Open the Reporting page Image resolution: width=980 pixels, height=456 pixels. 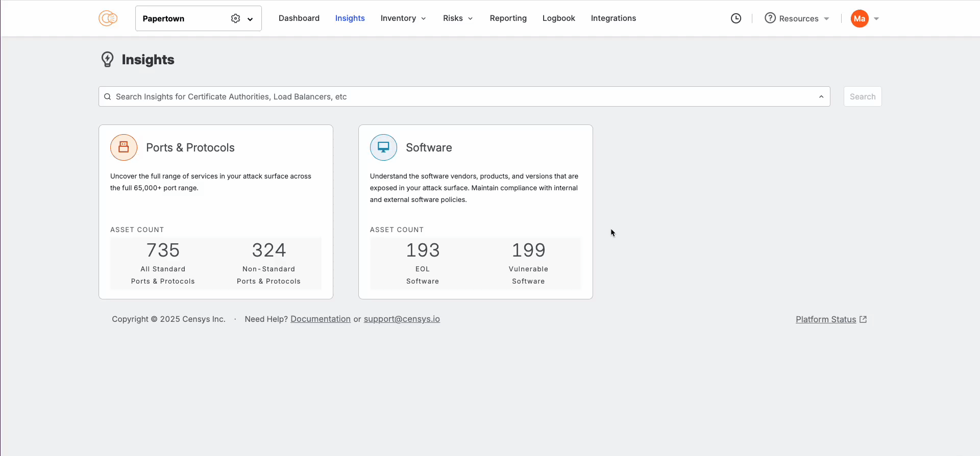(508, 18)
